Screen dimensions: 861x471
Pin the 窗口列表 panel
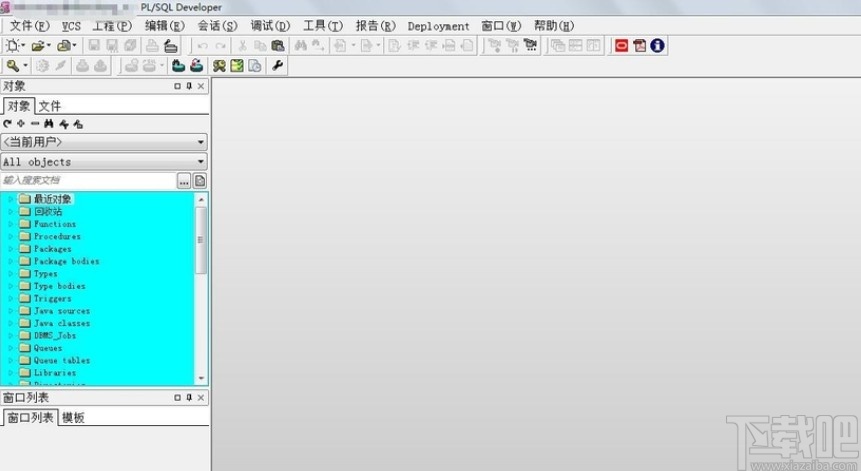(189, 397)
